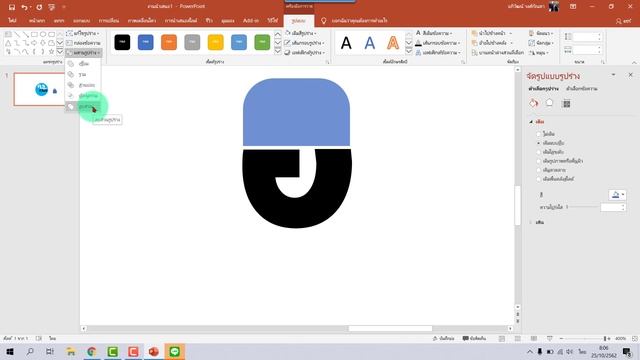The width and height of the screenshot is (640, 360).
Task: Start slideshow from beginning via quick access
Action: click(x=51, y=7)
